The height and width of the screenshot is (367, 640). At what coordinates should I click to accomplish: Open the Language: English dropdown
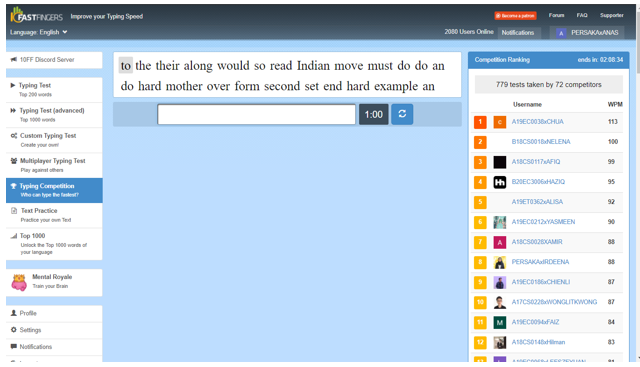(x=39, y=32)
